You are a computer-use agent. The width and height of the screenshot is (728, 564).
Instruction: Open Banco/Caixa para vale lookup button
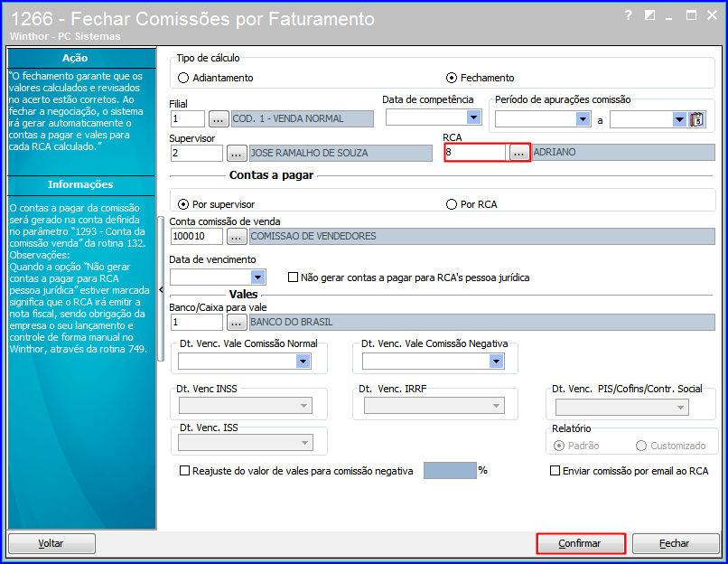click(x=237, y=322)
